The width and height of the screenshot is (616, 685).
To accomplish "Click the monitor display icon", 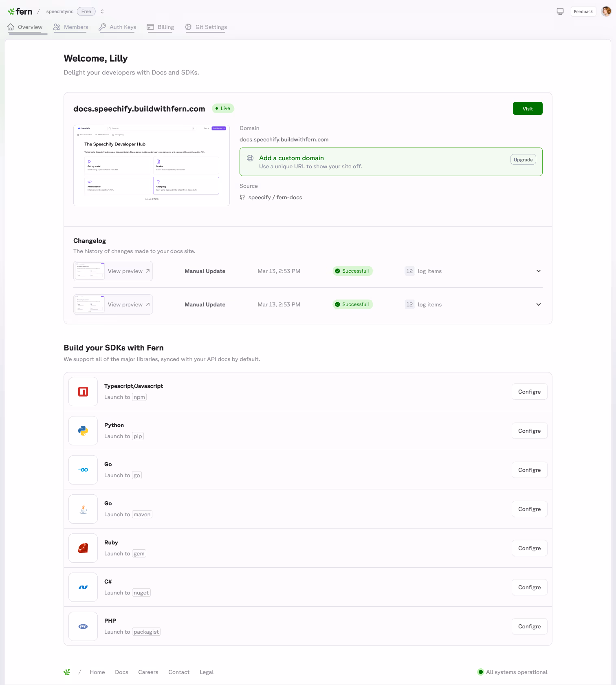I will (560, 11).
